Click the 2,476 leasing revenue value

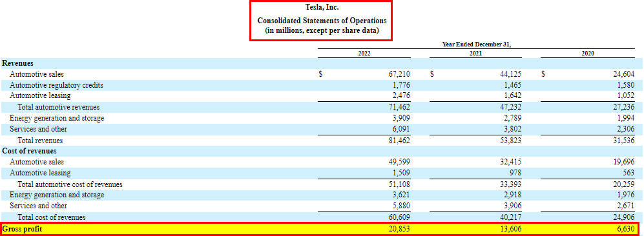click(x=402, y=96)
